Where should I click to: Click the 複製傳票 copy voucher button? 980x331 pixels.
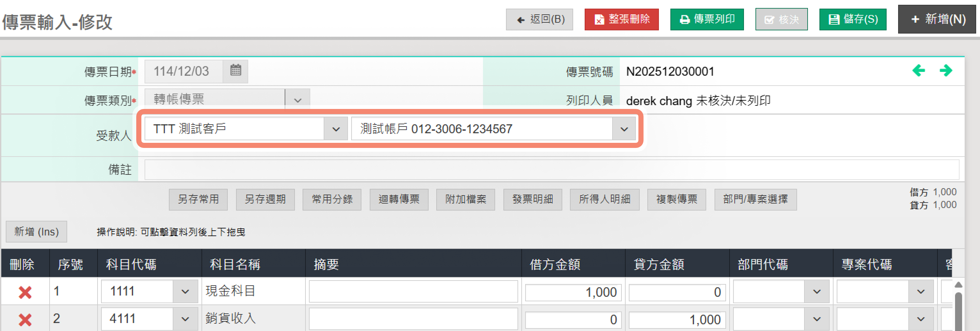[x=676, y=199]
